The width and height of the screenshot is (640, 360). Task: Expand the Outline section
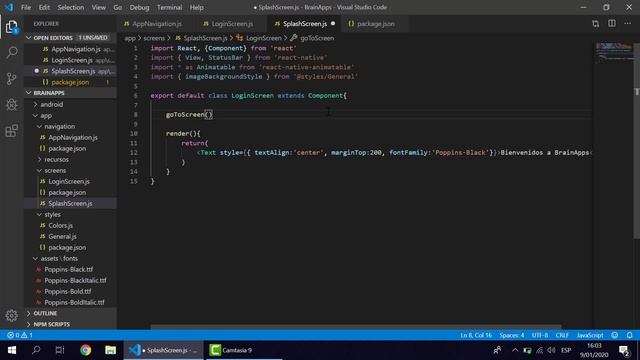(45, 313)
